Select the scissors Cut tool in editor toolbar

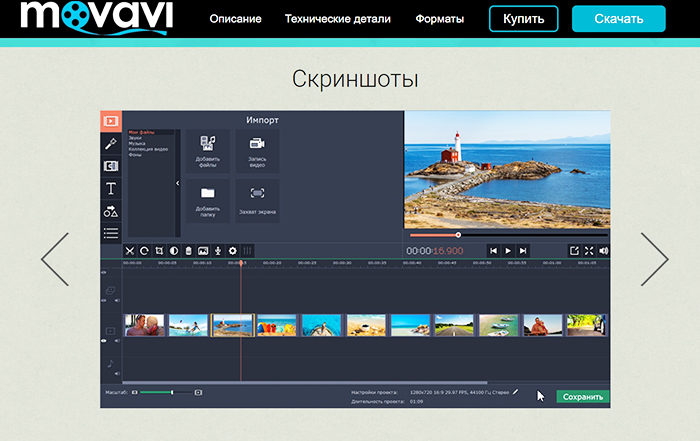coord(130,250)
